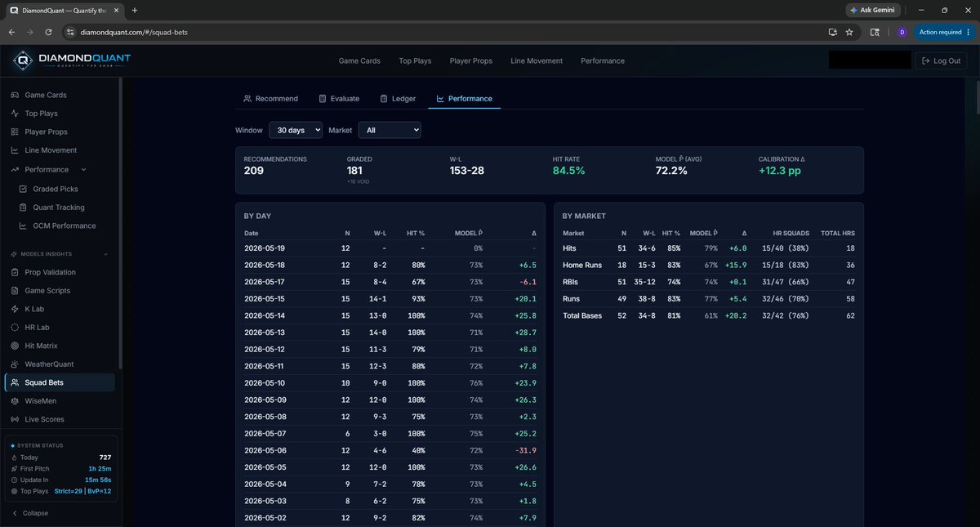Go back with the browser back arrow
Image resolution: width=980 pixels, height=527 pixels.
pos(11,33)
